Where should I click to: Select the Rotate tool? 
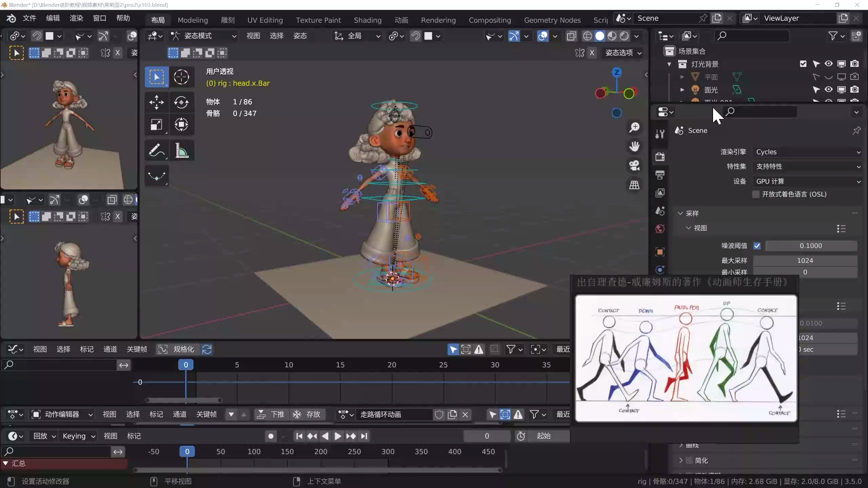click(182, 102)
